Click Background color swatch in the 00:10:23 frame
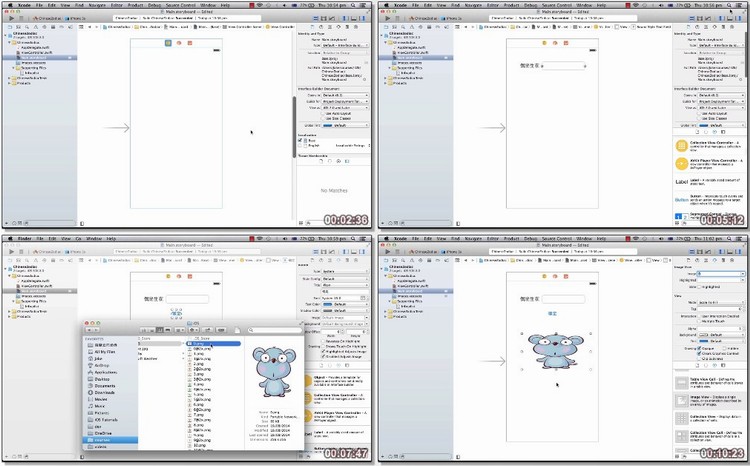This screenshot has width=750, height=466. (x=704, y=335)
